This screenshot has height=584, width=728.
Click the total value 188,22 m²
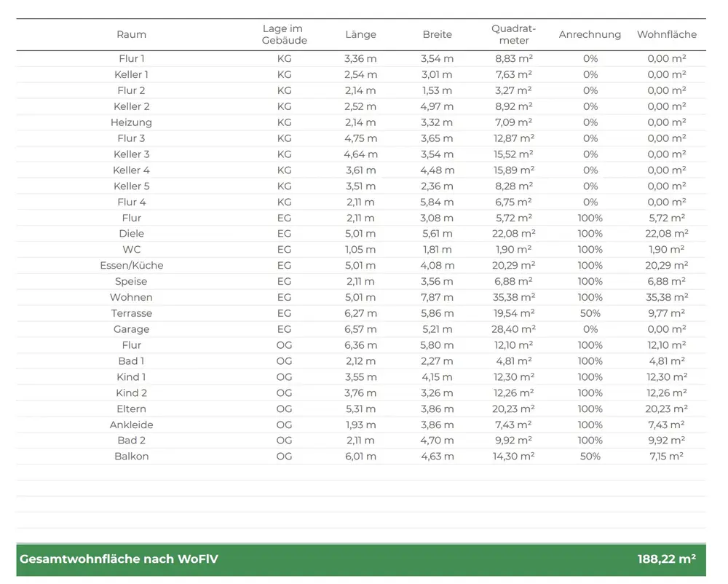coord(666,559)
